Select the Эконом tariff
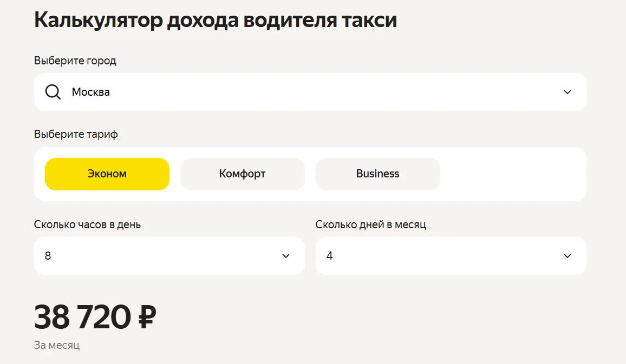Image resolution: width=626 pixels, height=364 pixels. (107, 174)
